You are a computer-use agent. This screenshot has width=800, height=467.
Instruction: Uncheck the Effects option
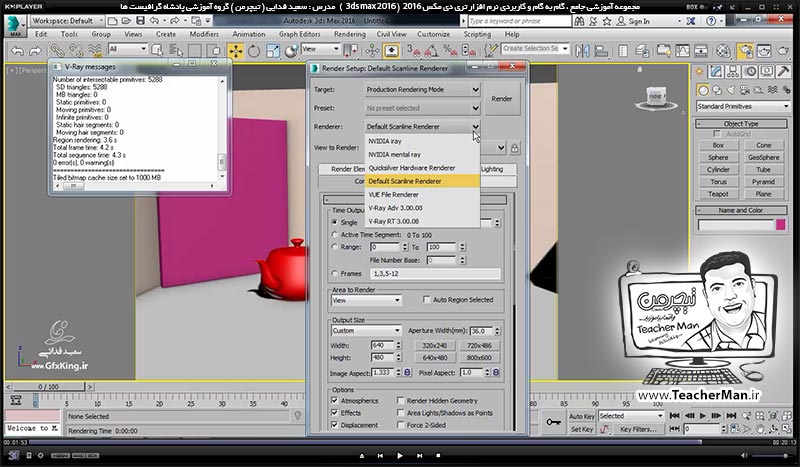[335, 412]
